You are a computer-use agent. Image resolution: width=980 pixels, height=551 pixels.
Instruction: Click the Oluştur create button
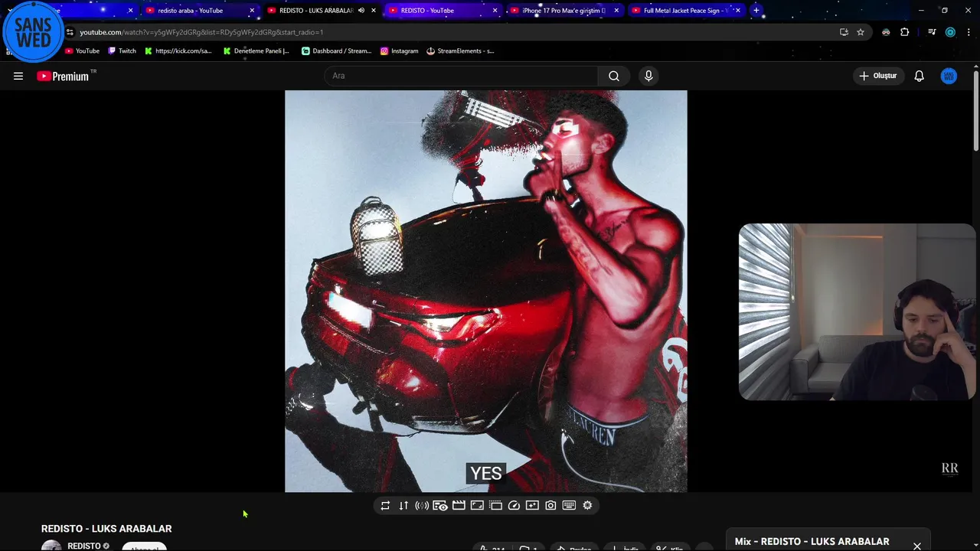[x=877, y=76]
